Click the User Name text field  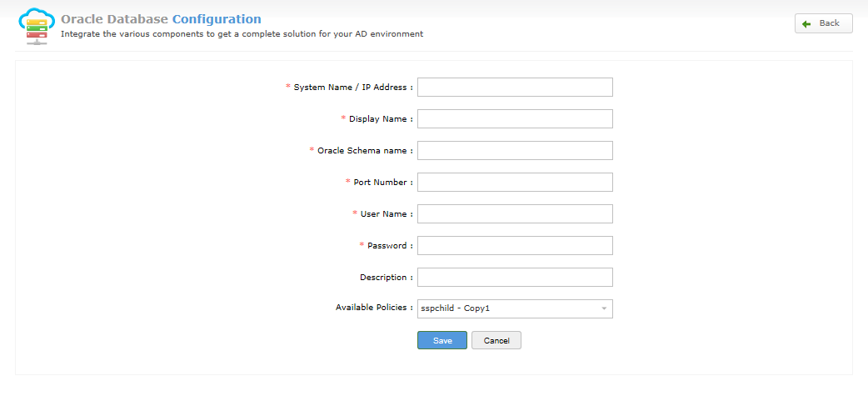click(515, 213)
